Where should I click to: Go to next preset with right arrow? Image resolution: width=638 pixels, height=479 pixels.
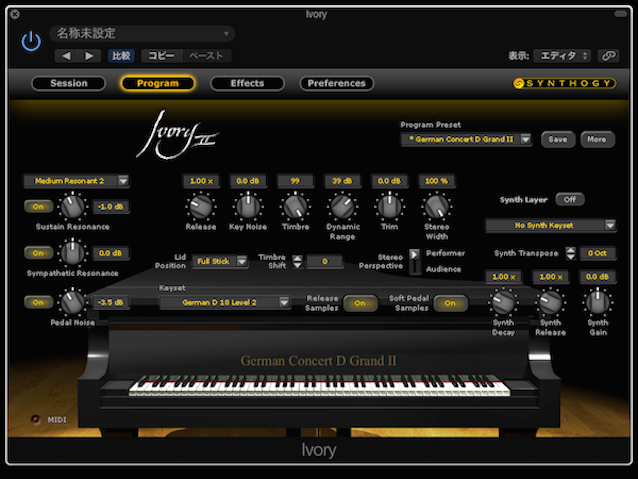pos(90,56)
